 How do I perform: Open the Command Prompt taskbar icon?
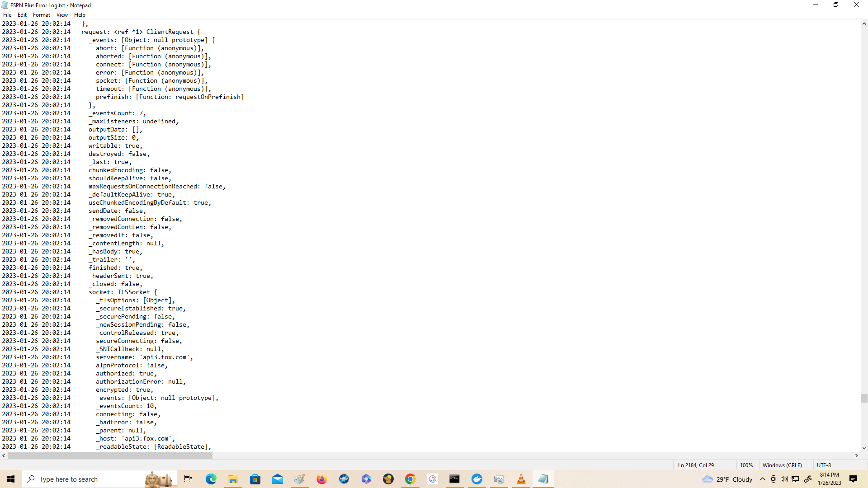click(x=454, y=479)
